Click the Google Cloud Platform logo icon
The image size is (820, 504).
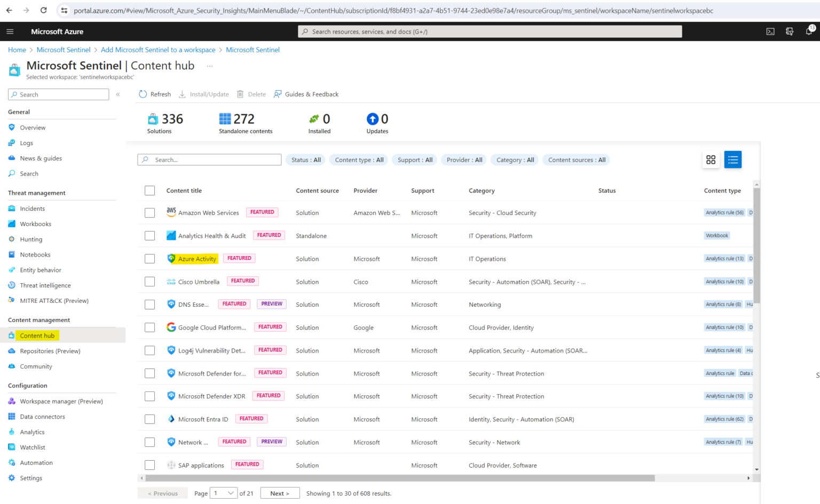tap(171, 327)
